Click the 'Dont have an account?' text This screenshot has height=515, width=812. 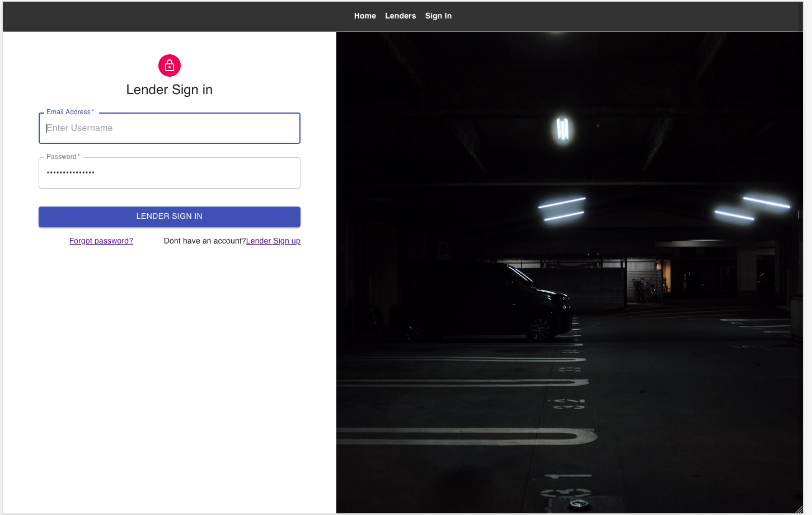click(x=205, y=241)
